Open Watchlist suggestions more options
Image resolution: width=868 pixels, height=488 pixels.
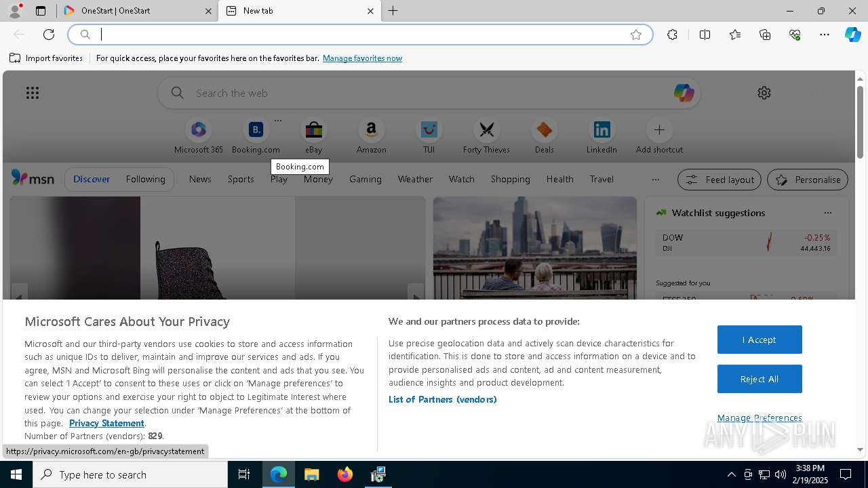827,213
